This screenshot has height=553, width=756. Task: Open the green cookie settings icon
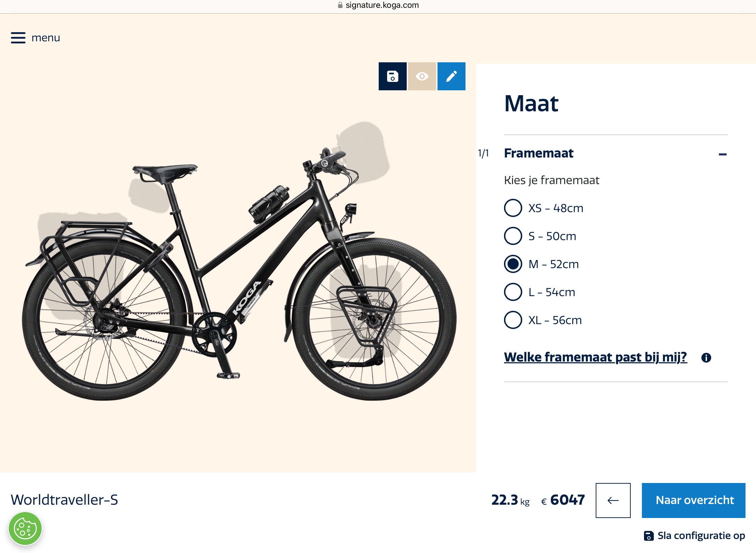[x=25, y=528]
